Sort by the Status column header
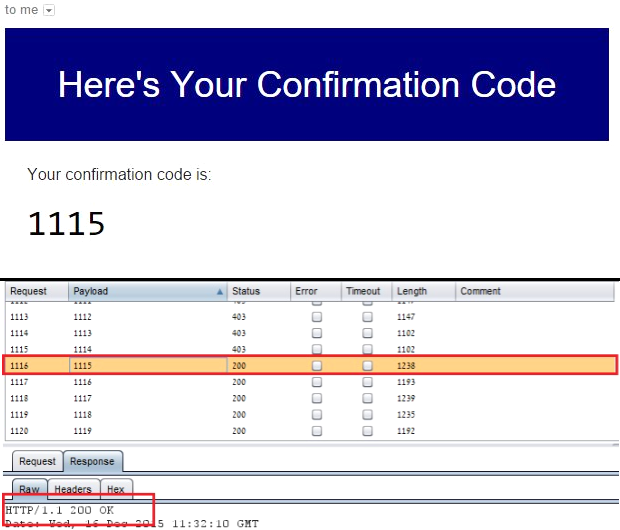620x530 pixels. point(259,292)
